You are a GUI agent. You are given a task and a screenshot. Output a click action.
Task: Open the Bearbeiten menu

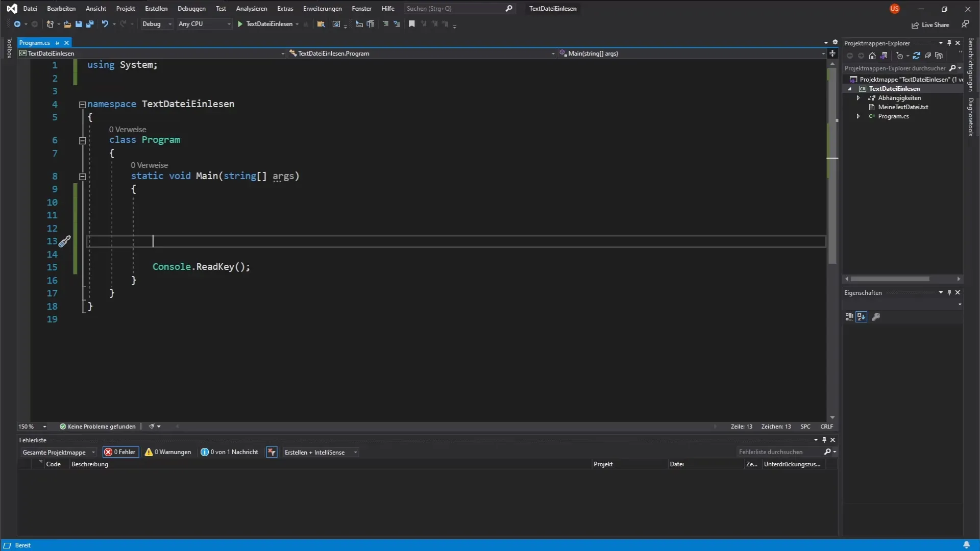[61, 9]
